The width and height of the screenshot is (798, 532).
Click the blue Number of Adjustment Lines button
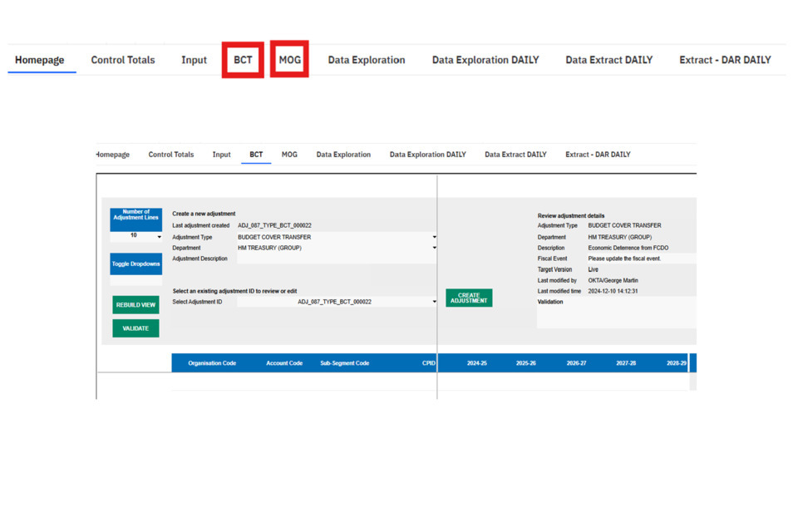coord(135,215)
